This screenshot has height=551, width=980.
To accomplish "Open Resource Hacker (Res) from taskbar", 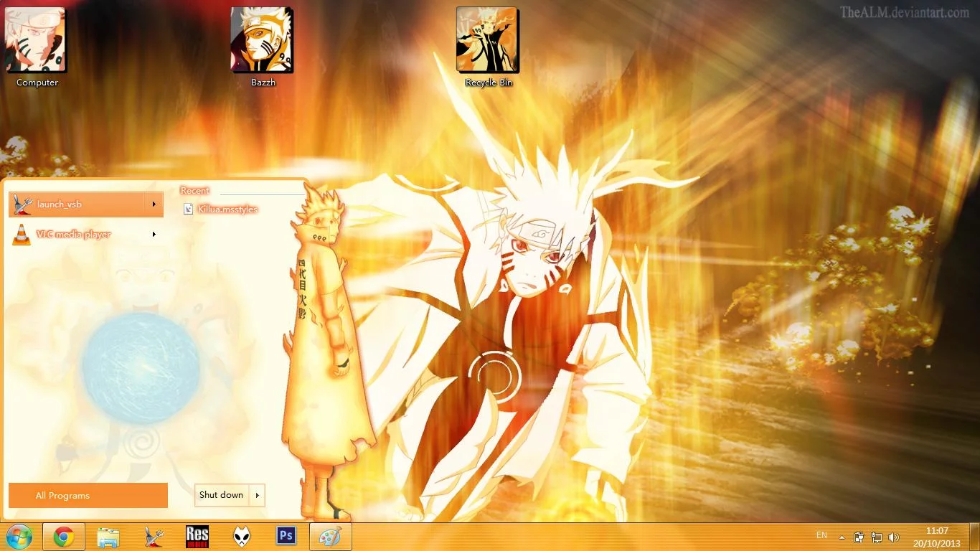I will click(197, 537).
